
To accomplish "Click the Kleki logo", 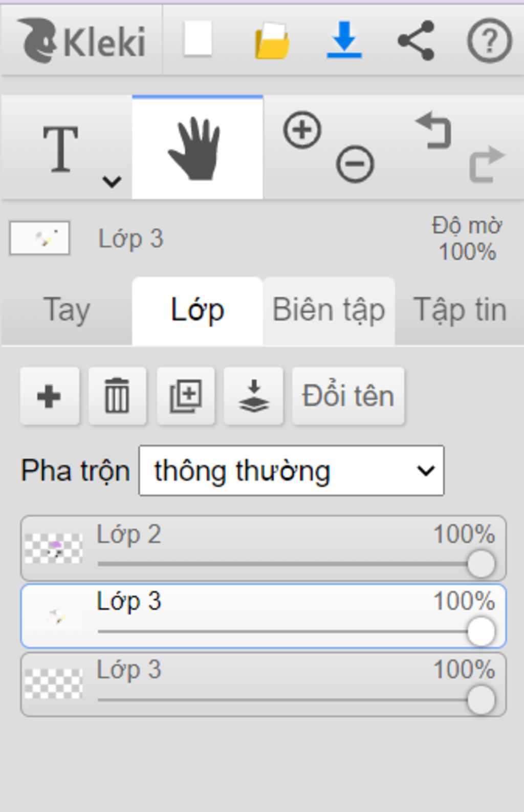I will click(x=82, y=40).
